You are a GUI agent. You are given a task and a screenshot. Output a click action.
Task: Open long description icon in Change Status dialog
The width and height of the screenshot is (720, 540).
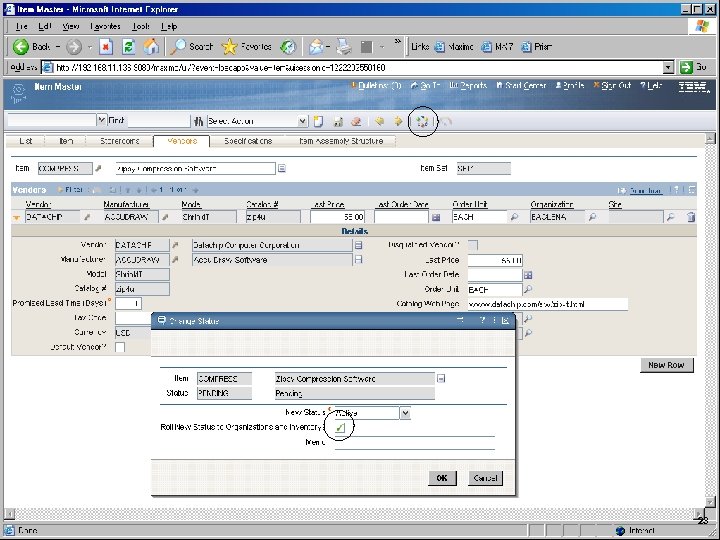tap(441, 379)
